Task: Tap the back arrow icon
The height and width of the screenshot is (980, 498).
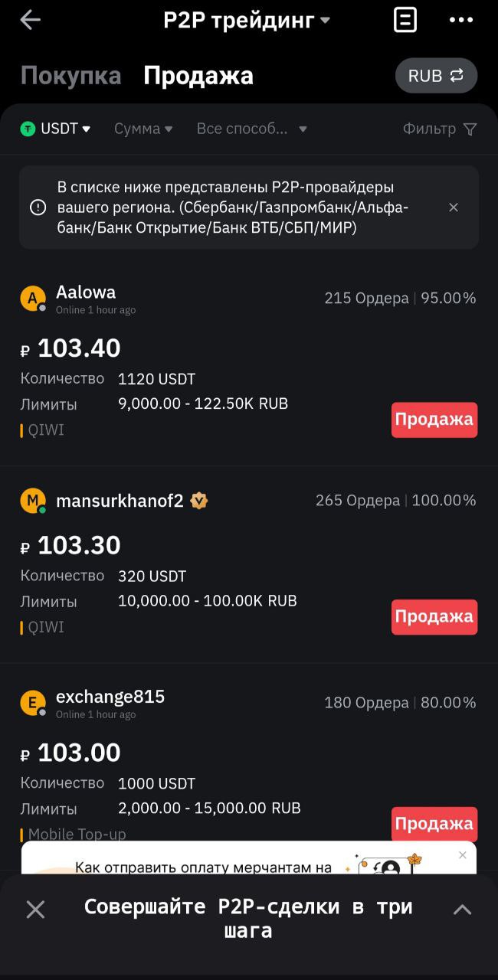Action: click(30, 21)
